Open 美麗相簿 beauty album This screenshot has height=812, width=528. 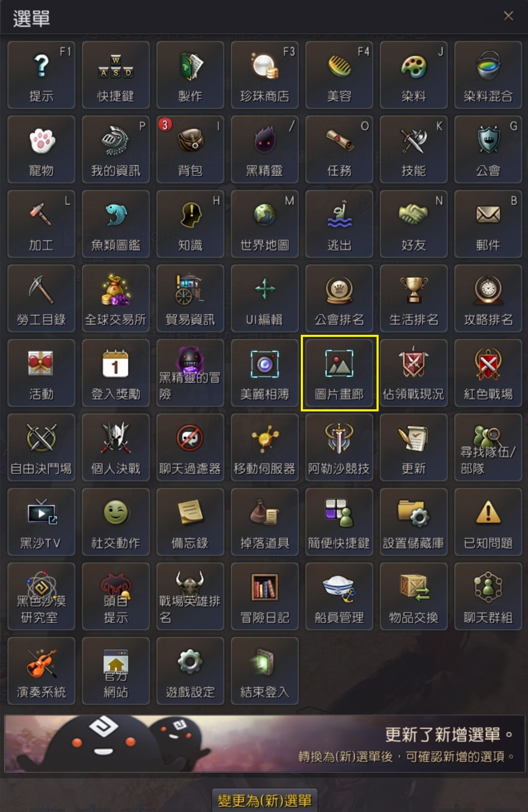[265, 373]
